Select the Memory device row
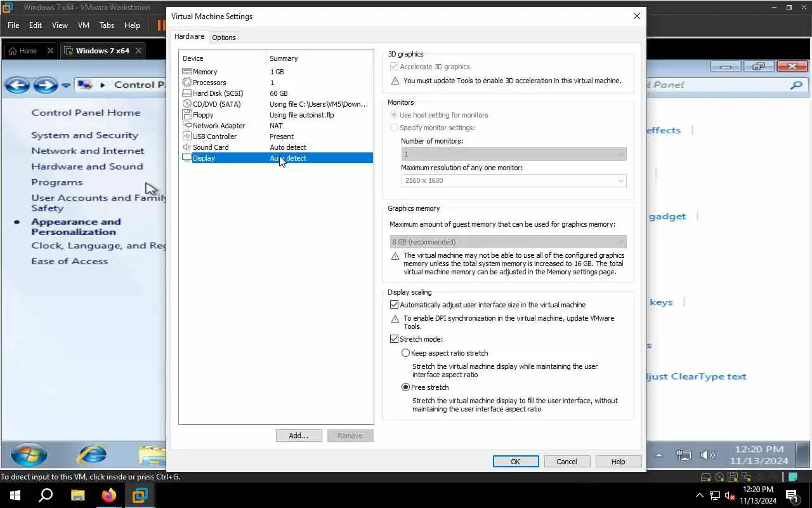 277,72
